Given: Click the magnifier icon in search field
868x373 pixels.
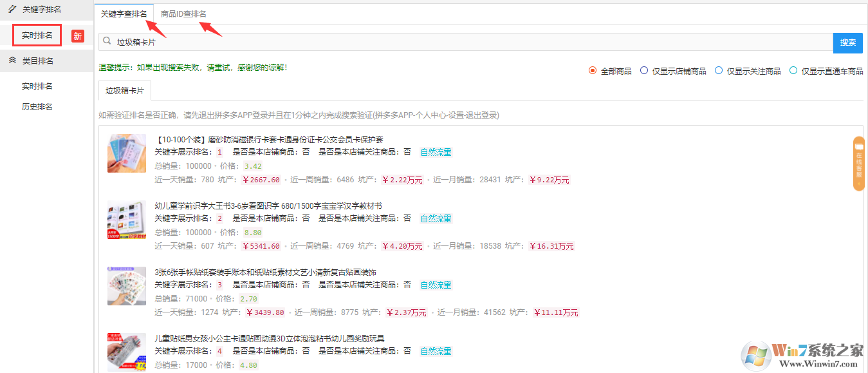Looking at the screenshot, I should pos(107,41).
